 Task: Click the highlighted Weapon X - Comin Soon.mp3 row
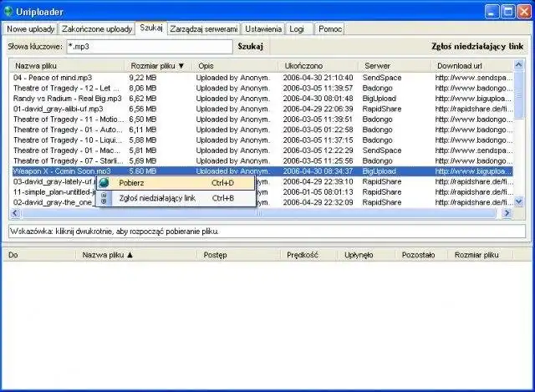(x=262, y=171)
